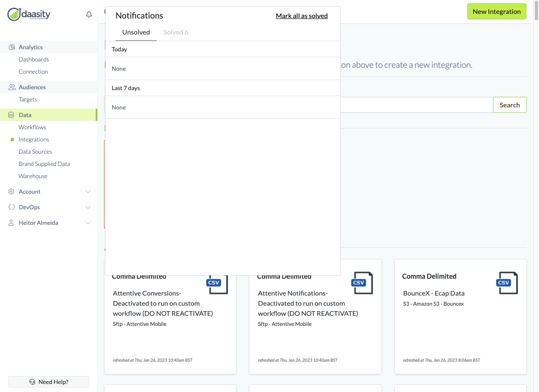This screenshot has width=539, height=392.
Task: Open Workflows in the sidebar
Action: (32, 127)
